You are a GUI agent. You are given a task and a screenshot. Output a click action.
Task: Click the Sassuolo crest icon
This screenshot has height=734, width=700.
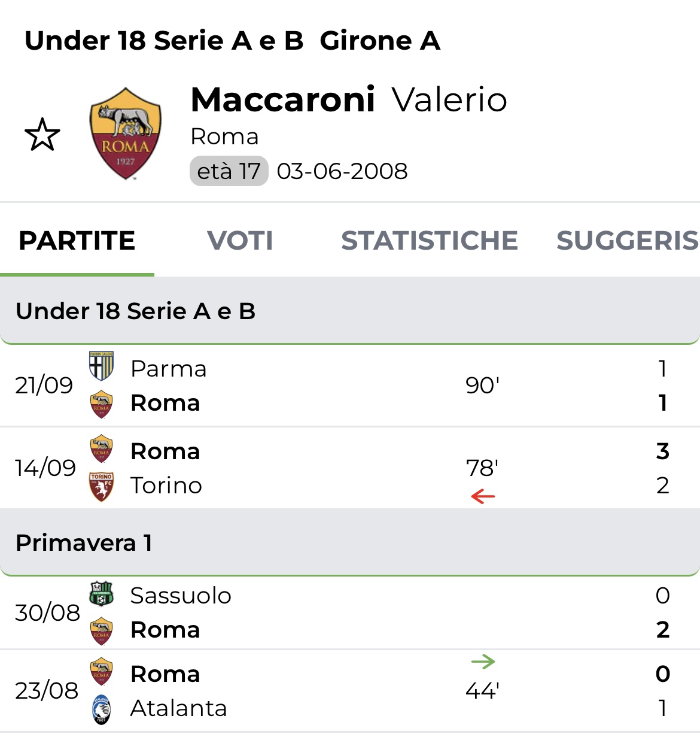point(101,594)
